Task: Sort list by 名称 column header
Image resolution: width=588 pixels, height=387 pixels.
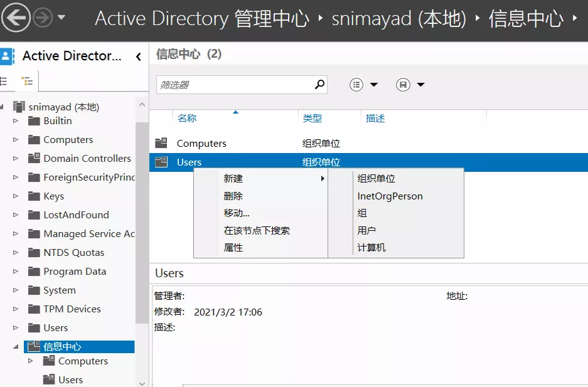Action: coord(187,119)
